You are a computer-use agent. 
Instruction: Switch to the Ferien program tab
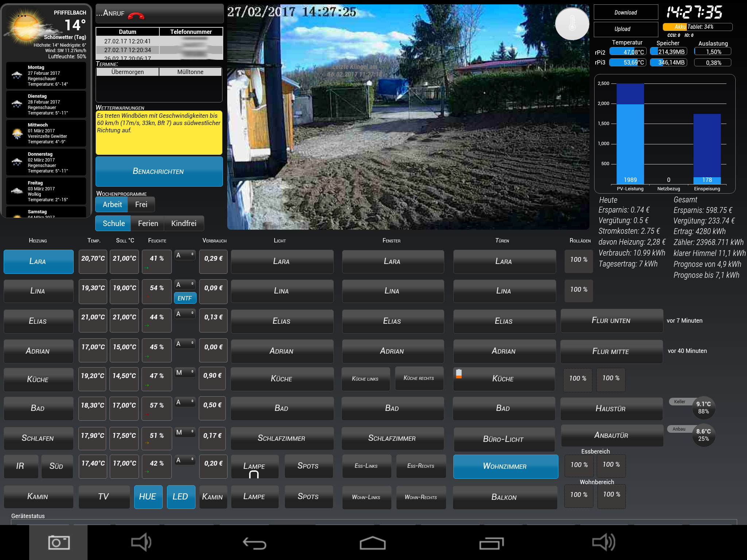click(148, 223)
